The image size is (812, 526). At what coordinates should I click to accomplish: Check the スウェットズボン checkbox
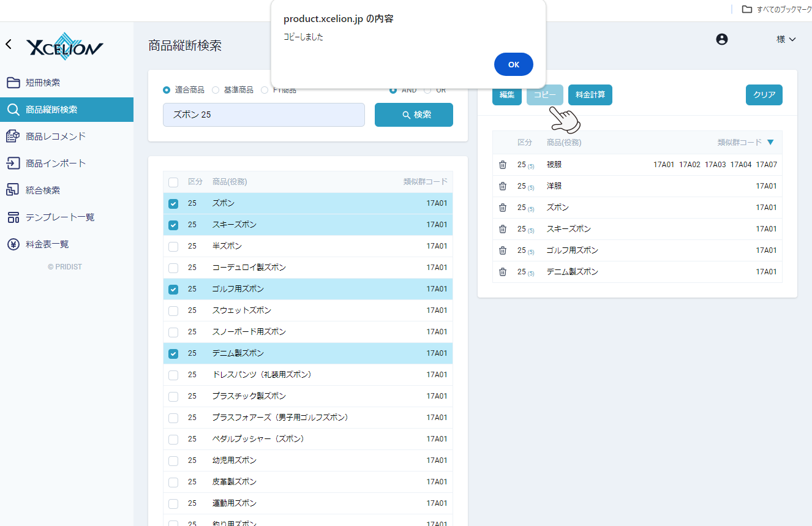click(x=173, y=310)
